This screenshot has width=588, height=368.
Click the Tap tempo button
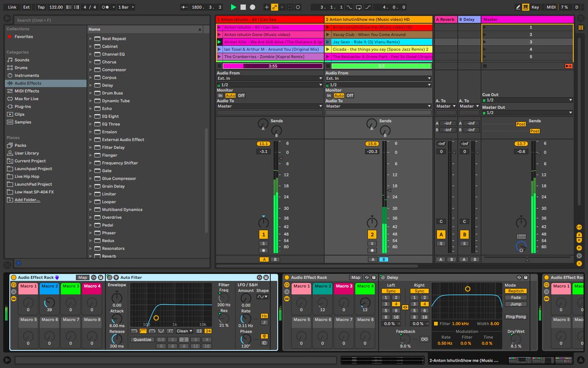pyautogui.click(x=41, y=7)
